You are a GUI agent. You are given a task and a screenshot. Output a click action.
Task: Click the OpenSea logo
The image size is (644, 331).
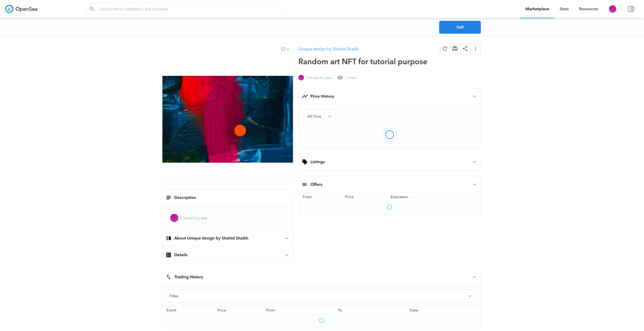21,9
